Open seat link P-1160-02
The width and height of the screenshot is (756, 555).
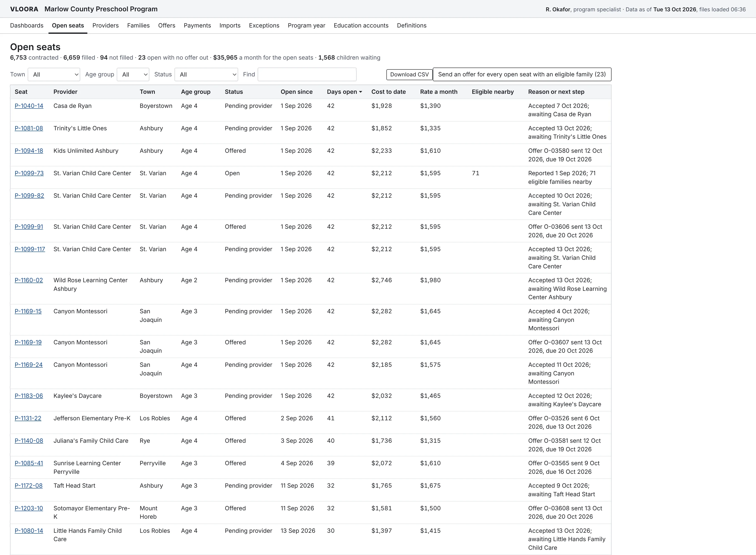click(x=29, y=280)
